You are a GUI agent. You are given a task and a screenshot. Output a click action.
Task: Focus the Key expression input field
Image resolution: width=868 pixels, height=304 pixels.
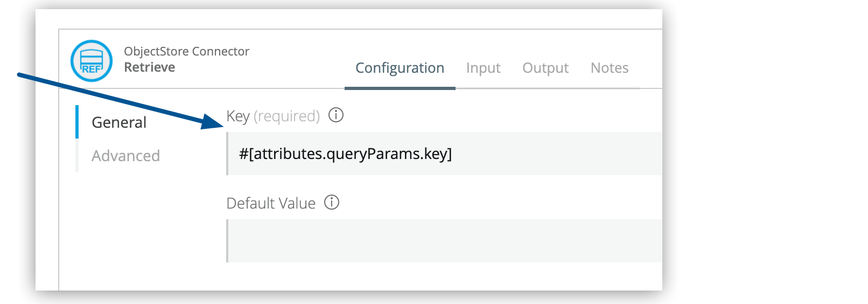pos(538,154)
